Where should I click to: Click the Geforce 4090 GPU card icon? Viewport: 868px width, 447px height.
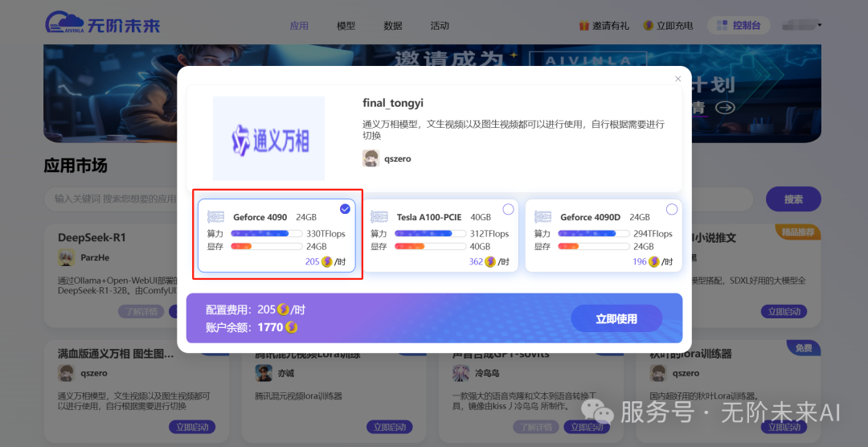pyautogui.click(x=215, y=216)
